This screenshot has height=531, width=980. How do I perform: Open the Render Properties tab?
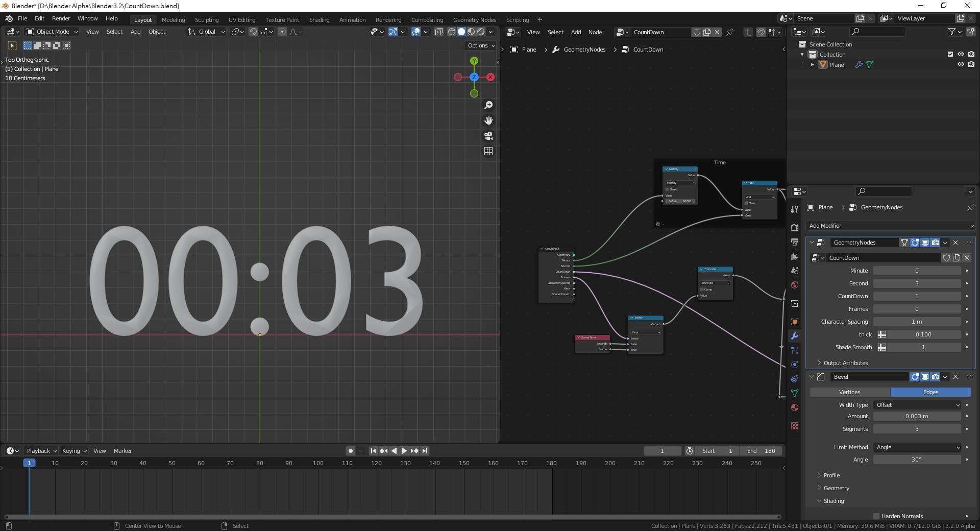[794, 226]
